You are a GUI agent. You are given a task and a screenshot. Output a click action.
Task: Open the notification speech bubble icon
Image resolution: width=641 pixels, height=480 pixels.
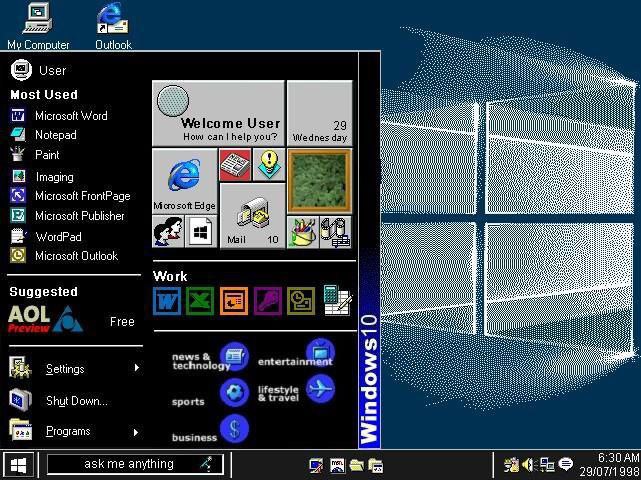(566, 464)
